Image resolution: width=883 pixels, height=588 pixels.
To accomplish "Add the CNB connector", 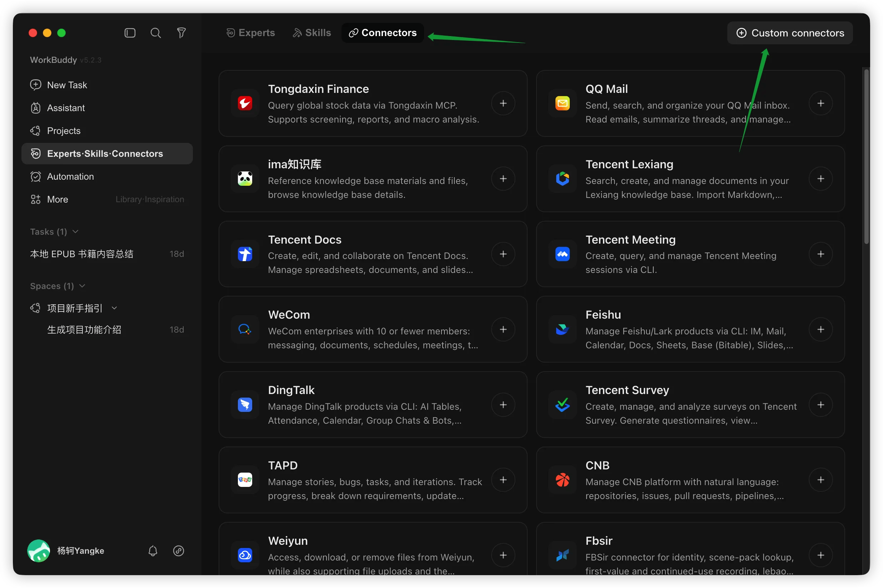I will [x=821, y=480].
